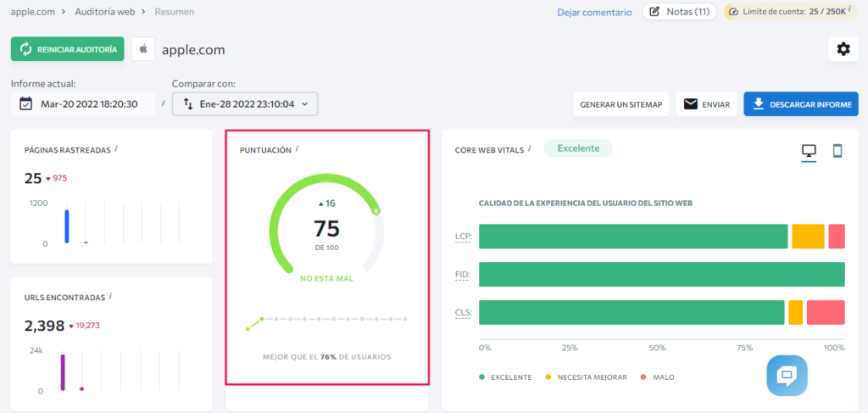Click the info icon beside Páginas rastreadas

coord(116,149)
